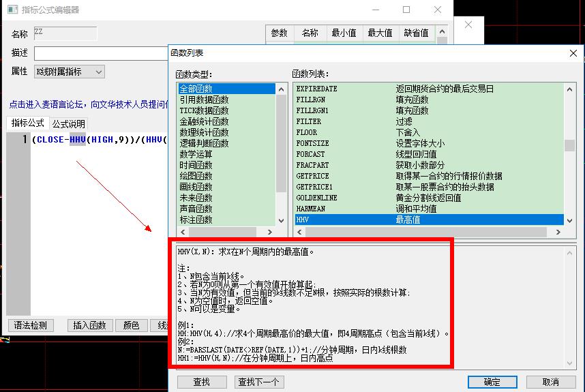Switch to the 公式说明 tab
This screenshot has width=585, height=392.
tap(69, 124)
